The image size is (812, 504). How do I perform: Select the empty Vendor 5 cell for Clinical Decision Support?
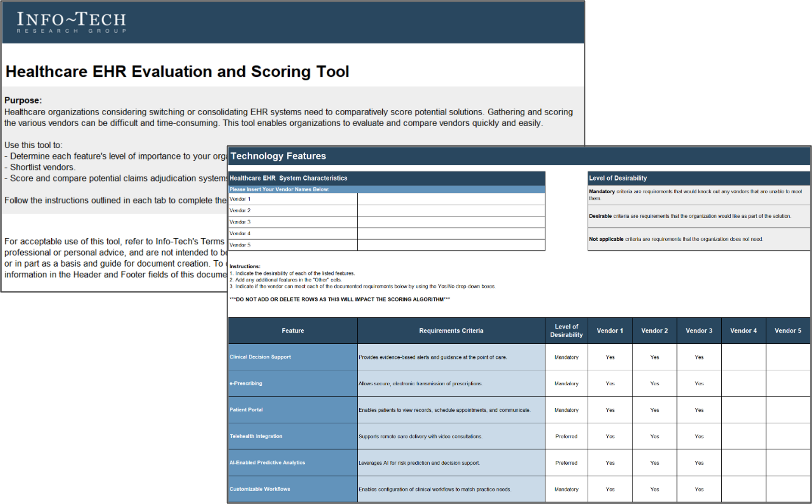coord(788,357)
